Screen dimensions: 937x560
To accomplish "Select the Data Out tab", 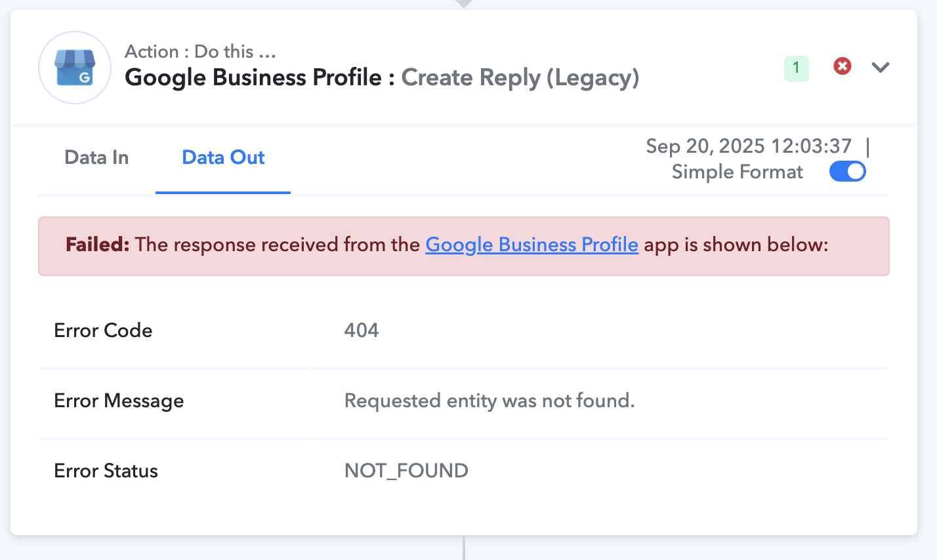I will click(223, 157).
